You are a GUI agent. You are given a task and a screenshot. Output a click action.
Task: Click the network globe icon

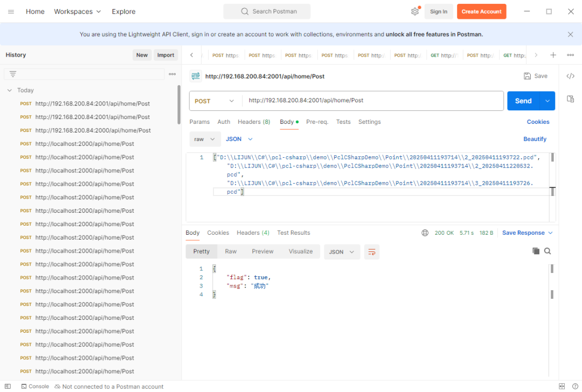tap(425, 233)
